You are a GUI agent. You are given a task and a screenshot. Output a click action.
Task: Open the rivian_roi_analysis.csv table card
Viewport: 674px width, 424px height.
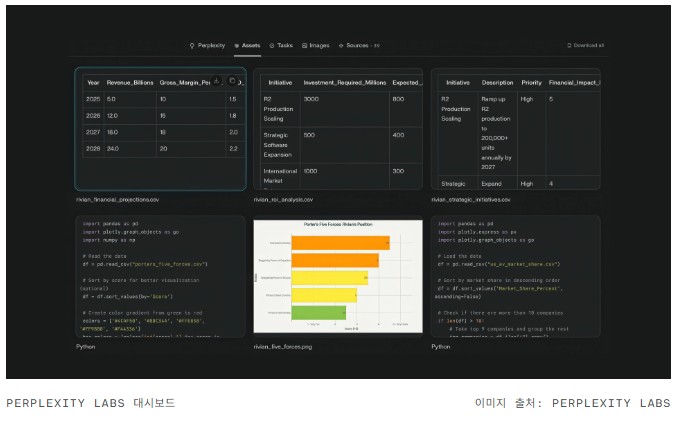coord(338,129)
